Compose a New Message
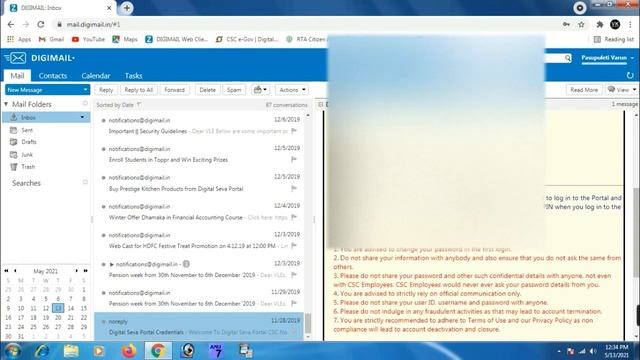The width and height of the screenshot is (640, 360). (43, 90)
